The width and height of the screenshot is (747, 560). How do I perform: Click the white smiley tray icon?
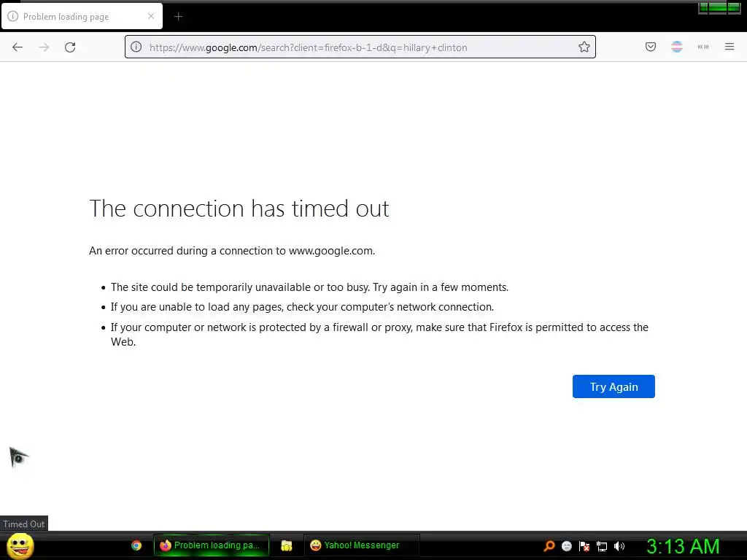tap(566, 546)
